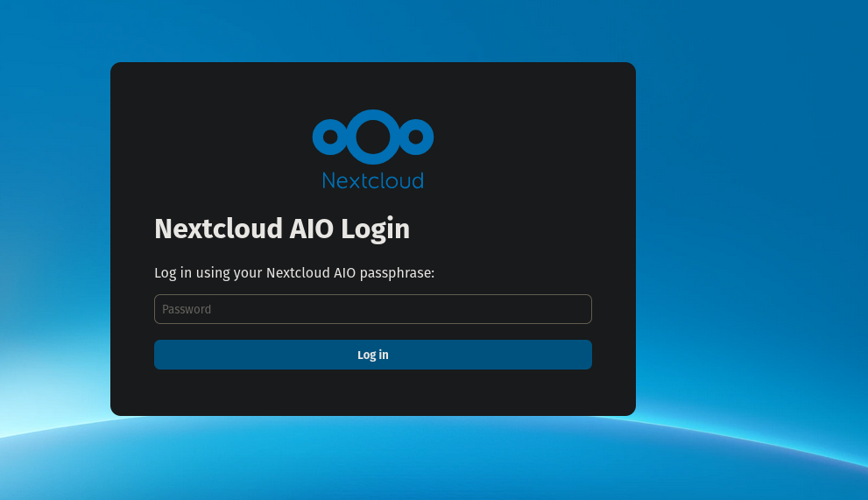Click the left edge of the Log in button
The height and width of the screenshot is (500, 868).
point(163,355)
